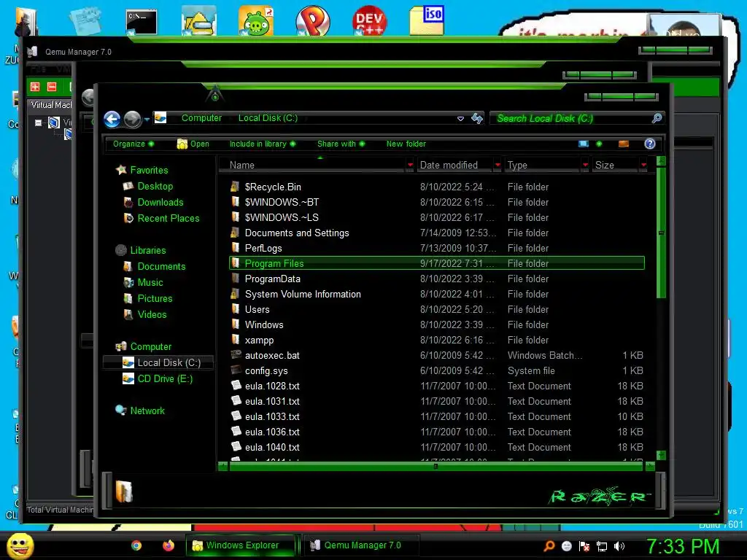
Task: Click the red plus icon in Qemu Manager
Action: click(x=35, y=87)
